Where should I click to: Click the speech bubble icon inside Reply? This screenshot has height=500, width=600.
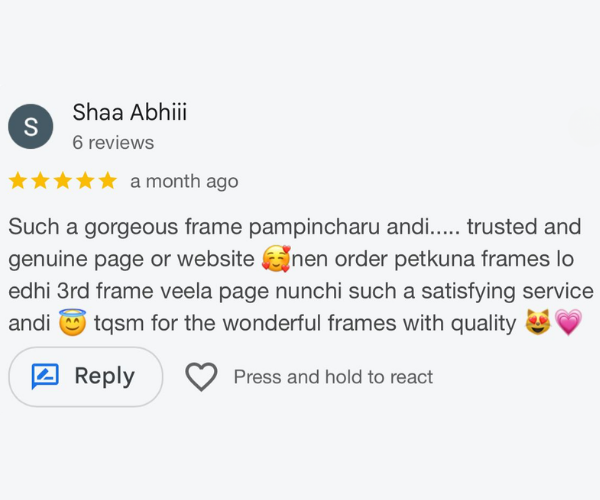(x=46, y=377)
